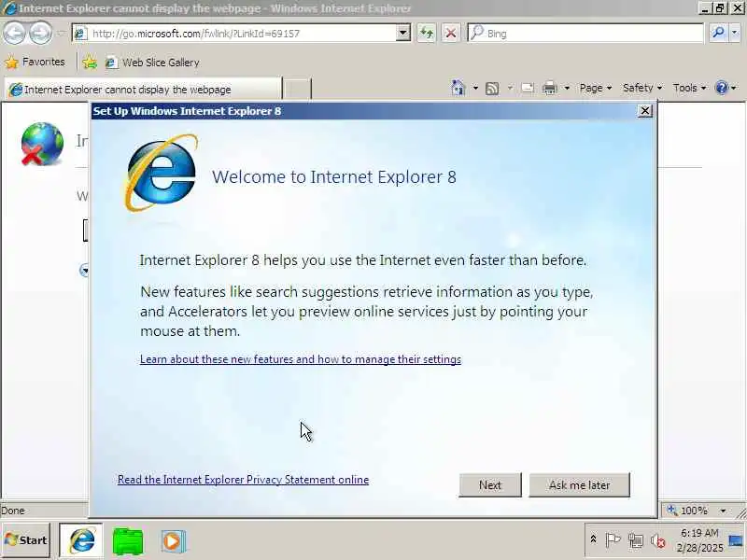Open the Start menu
The width and height of the screenshot is (747, 560).
26,540
